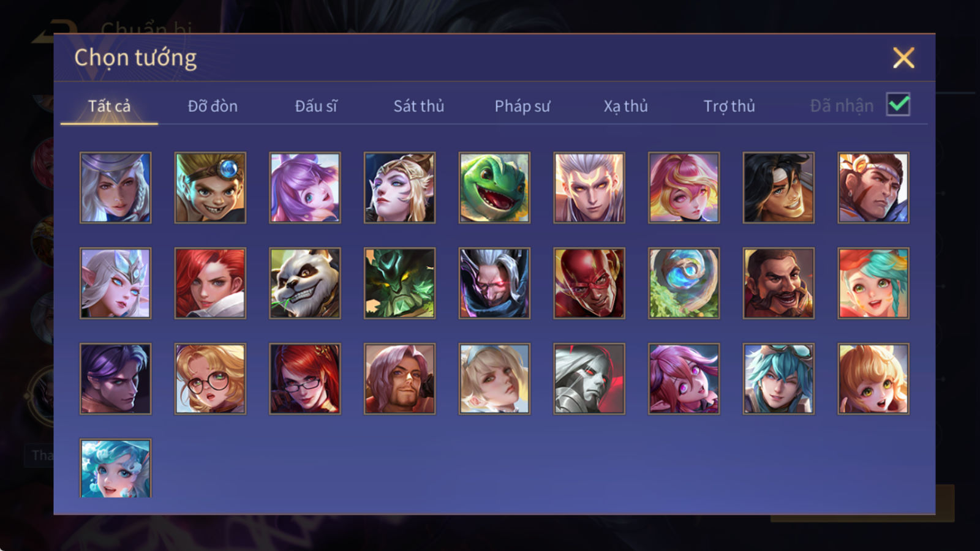Select the green horned monster hero portrait
The image size is (980, 551).
(x=399, y=283)
